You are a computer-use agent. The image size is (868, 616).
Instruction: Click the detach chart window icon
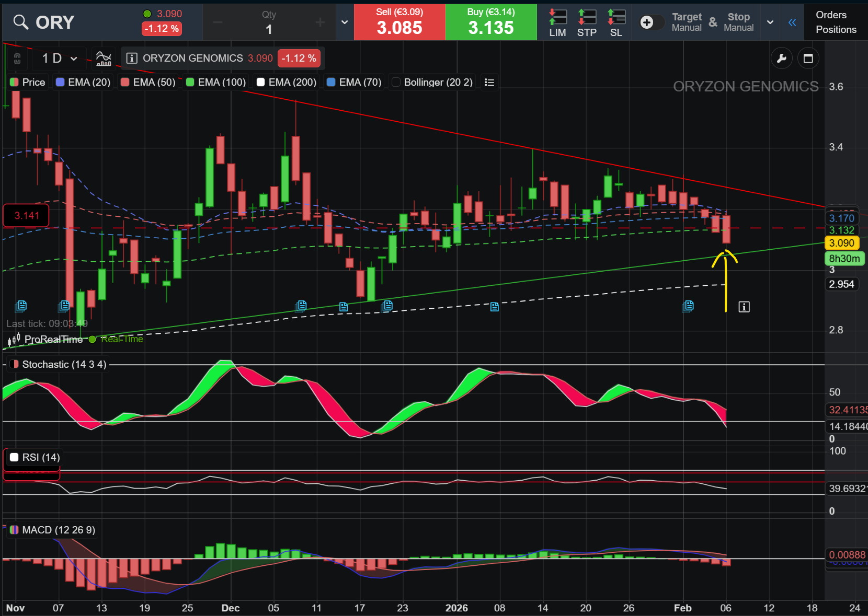pyautogui.click(x=808, y=59)
